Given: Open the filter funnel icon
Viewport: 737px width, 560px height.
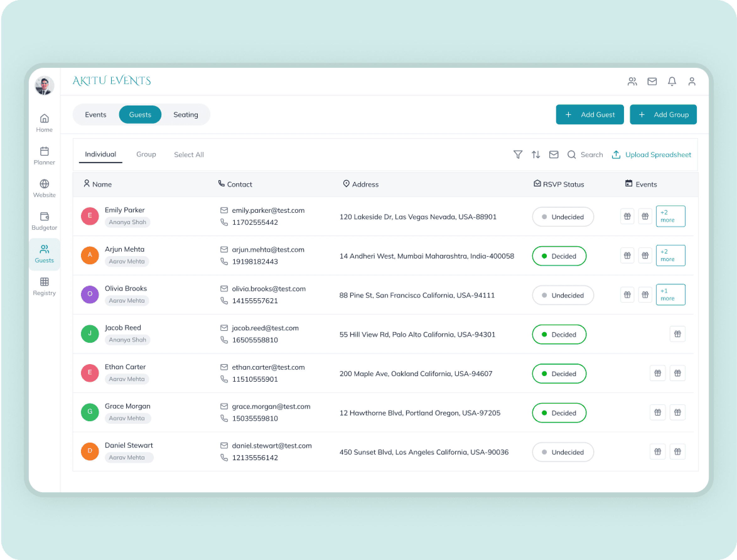Looking at the screenshot, I should point(518,155).
